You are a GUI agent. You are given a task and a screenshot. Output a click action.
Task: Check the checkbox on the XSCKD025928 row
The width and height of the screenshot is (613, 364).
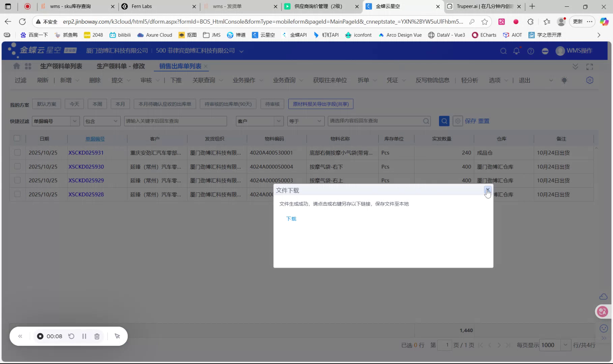(x=17, y=194)
